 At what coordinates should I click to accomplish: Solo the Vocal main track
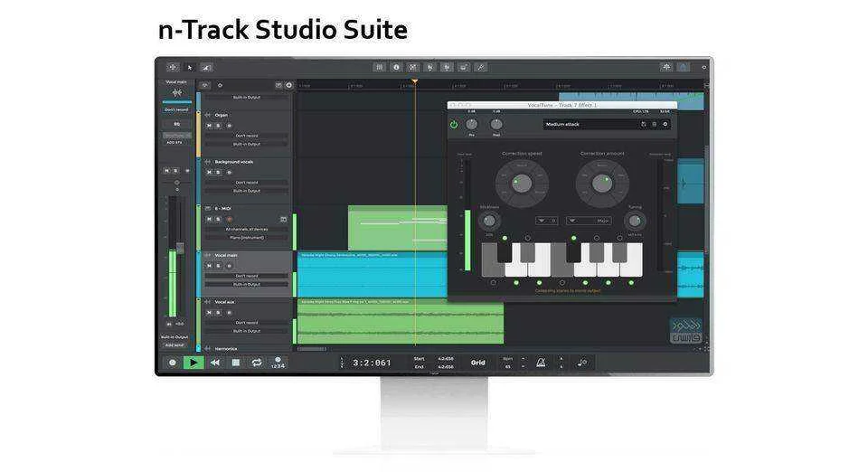point(218,266)
